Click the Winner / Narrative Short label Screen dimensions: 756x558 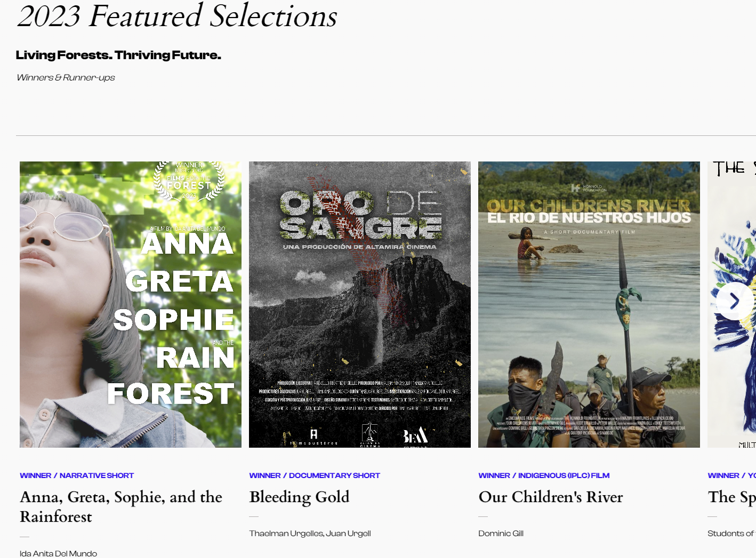pyautogui.click(x=77, y=475)
